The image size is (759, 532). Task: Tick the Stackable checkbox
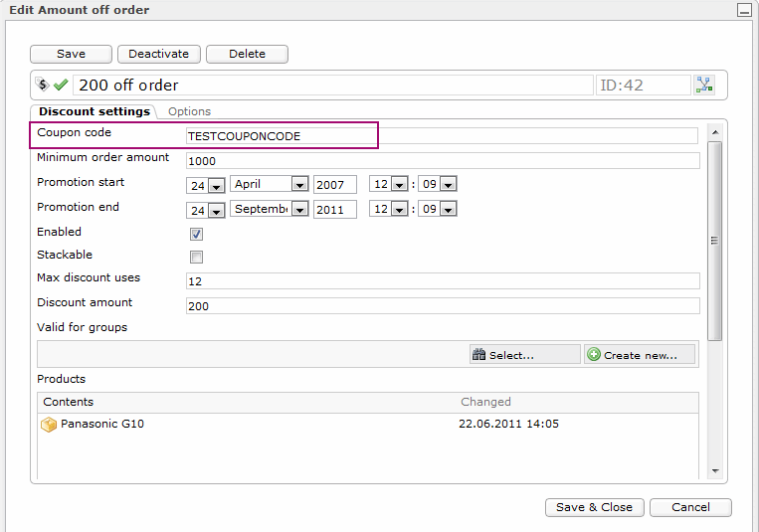pyautogui.click(x=196, y=258)
